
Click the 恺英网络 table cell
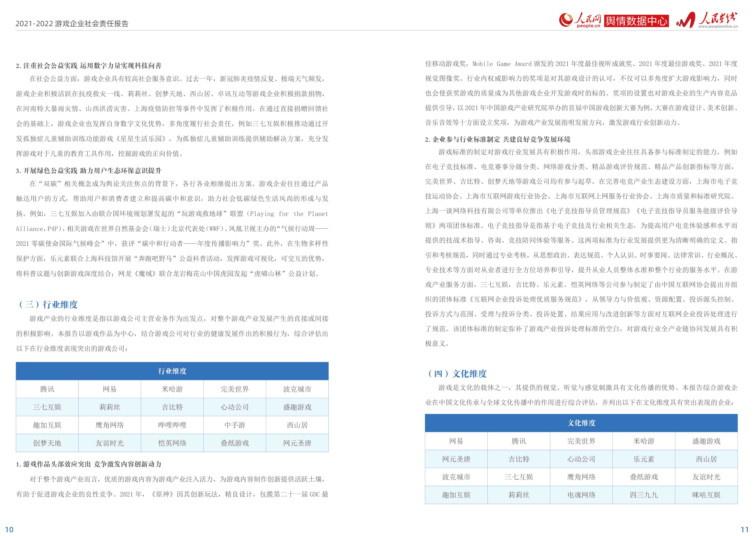click(172, 443)
